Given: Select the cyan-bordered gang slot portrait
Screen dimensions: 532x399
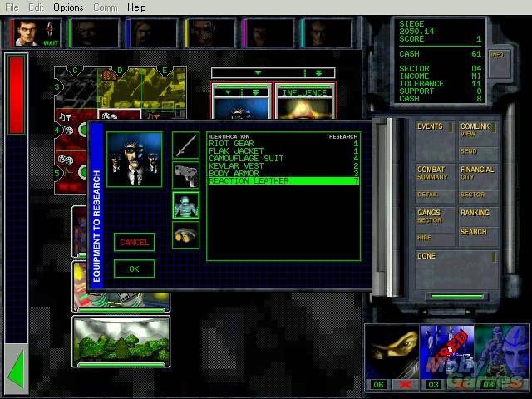Looking at the screenshot, I should [x=327, y=33].
